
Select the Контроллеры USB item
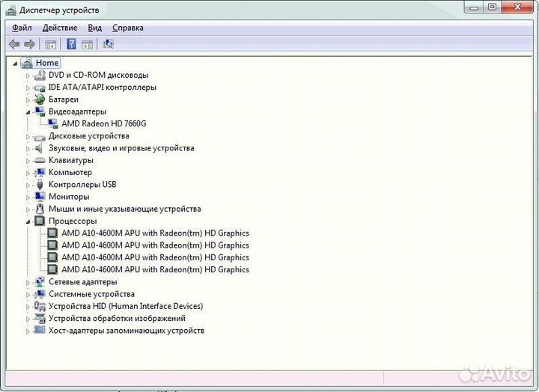click(82, 185)
